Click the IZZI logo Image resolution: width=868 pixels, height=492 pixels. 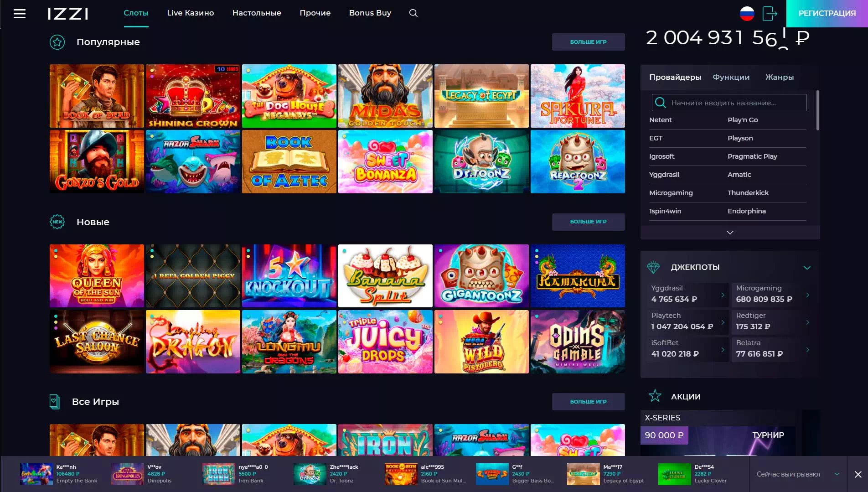68,14
